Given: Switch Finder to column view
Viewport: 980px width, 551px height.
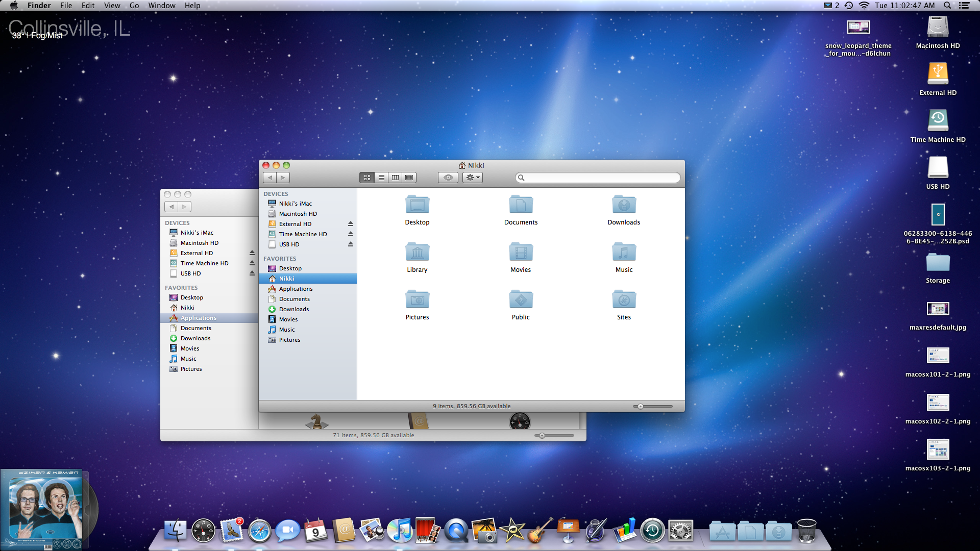Looking at the screenshot, I should coord(395,178).
